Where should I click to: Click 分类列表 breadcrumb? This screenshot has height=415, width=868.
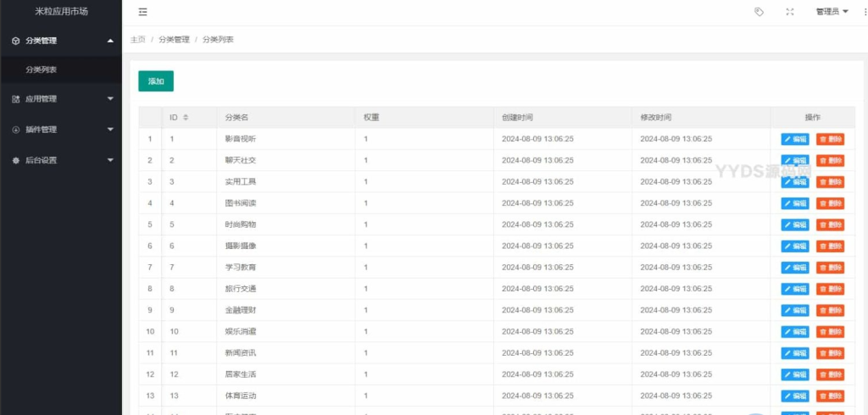point(218,40)
